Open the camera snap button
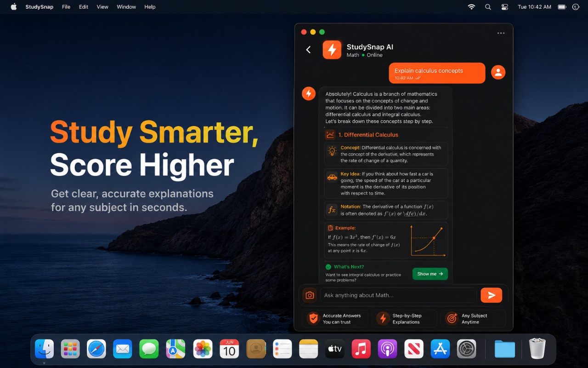 click(x=310, y=295)
